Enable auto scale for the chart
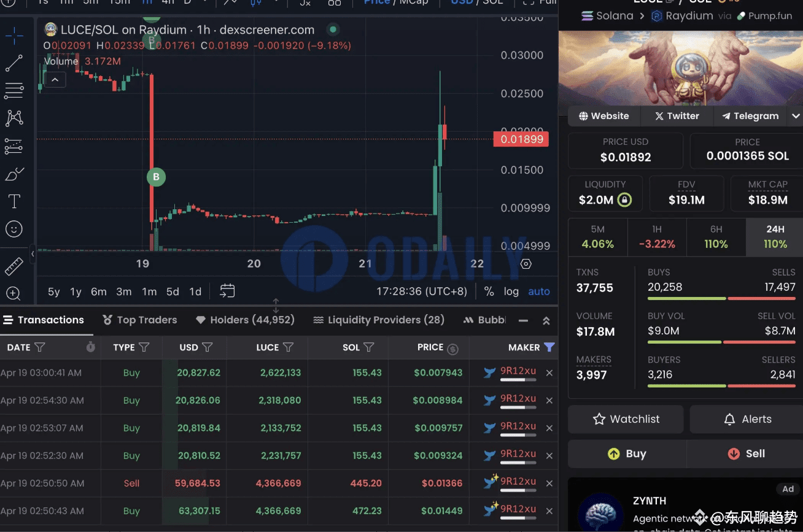803x532 pixels. 539,291
